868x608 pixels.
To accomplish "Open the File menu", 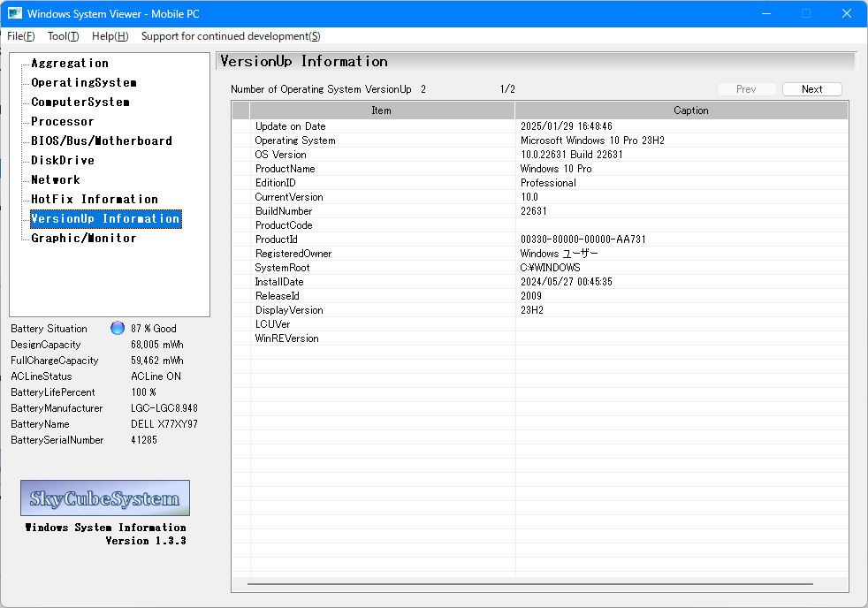I will pyautogui.click(x=21, y=36).
